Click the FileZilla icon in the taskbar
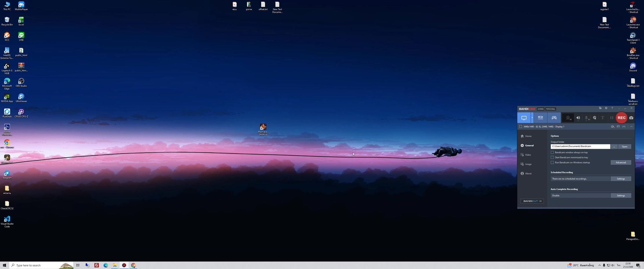This screenshot has height=269, width=644. (96, 265)
